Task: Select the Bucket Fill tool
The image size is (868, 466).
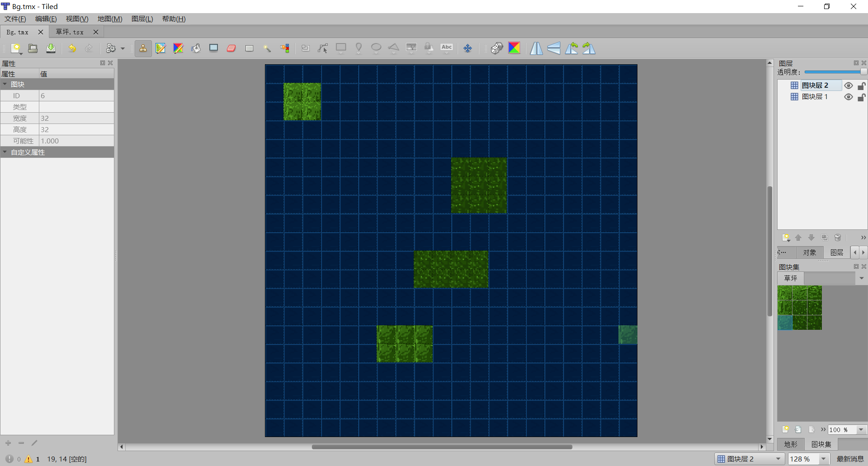Action: [196, 48]
